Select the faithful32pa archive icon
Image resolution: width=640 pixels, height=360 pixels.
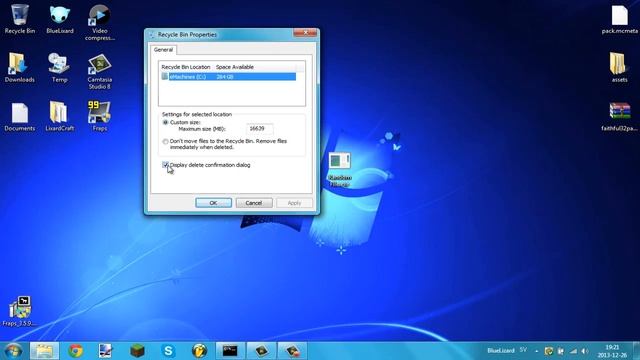coord(619,117)
